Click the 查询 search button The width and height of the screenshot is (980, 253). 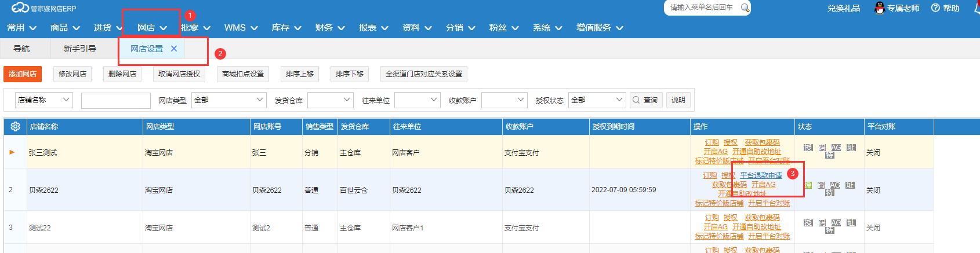pos(646,100)
